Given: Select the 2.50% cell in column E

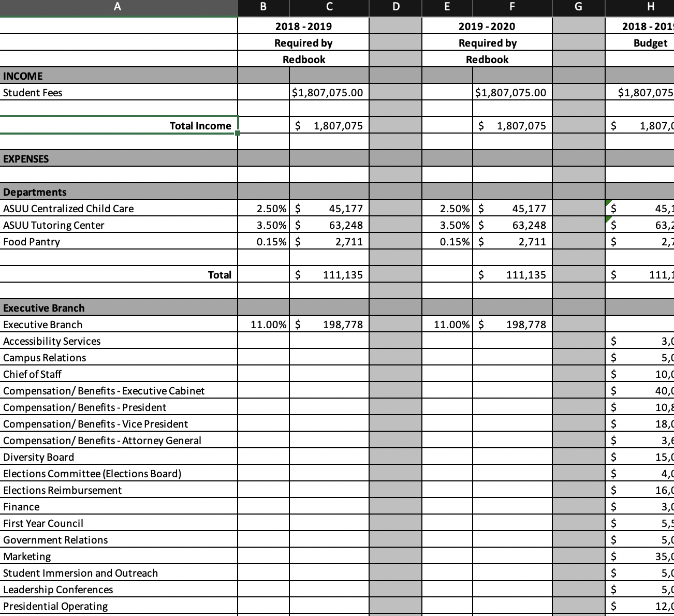Looking at the screenshot, I should pos(447,208).
